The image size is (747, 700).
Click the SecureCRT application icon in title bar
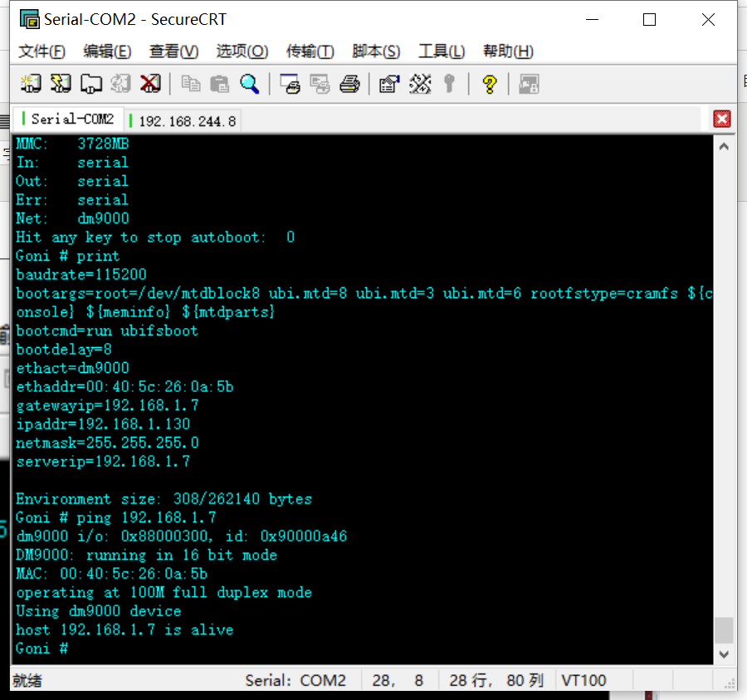click(x=30, y=19)
